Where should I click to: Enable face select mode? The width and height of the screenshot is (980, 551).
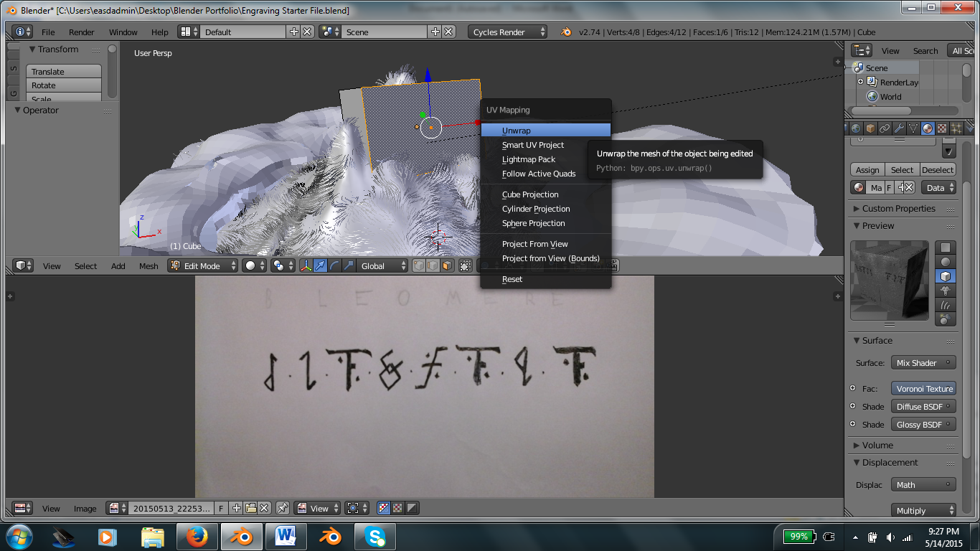click(x=448, y=266)
